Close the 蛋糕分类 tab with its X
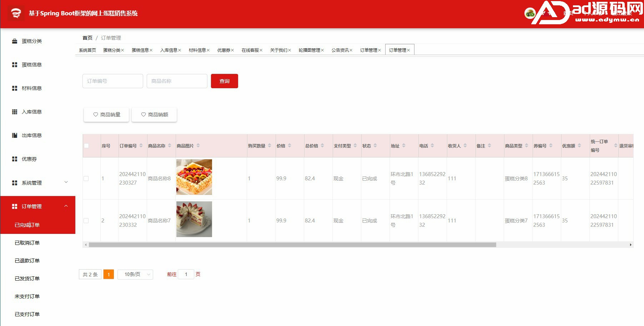The width and height of the screenshot is (644, 326). (122, 50)
